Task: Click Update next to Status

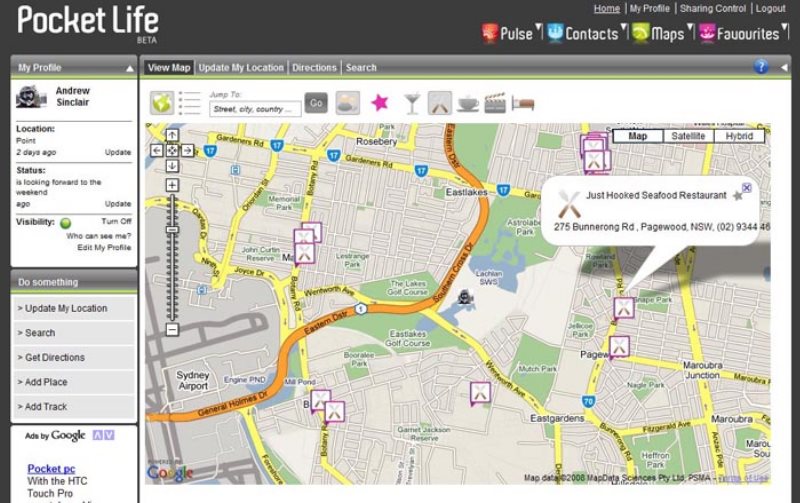Action: tap(118, 204)
